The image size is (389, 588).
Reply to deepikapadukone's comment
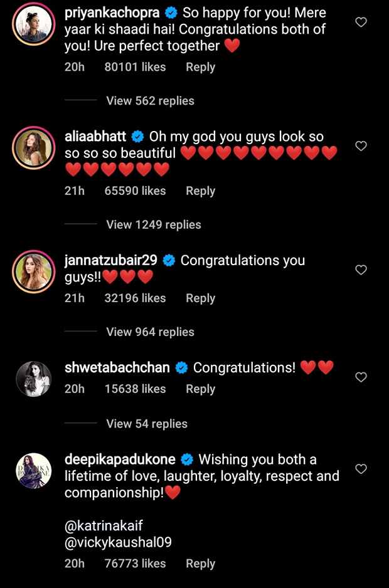[200, 564]
